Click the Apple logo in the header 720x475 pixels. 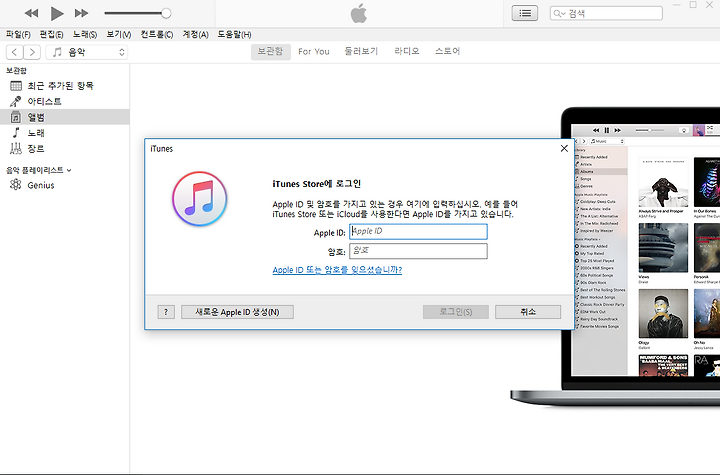point(359,13)
